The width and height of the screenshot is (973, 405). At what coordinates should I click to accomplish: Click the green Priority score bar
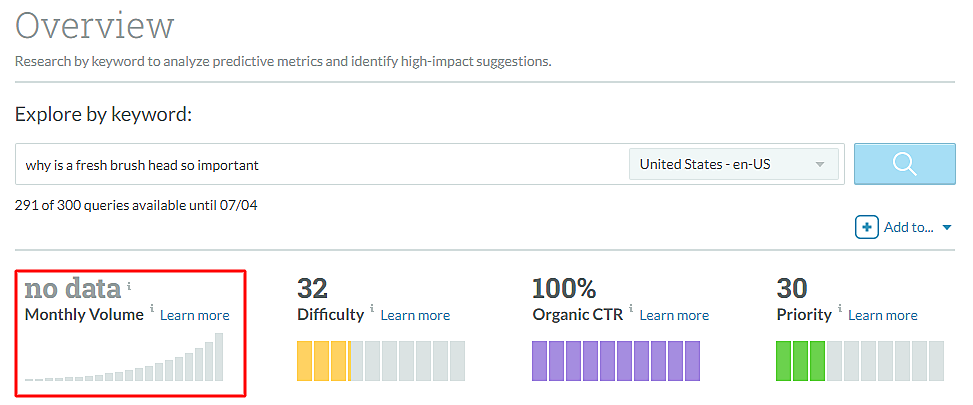(x=800, y=361)
